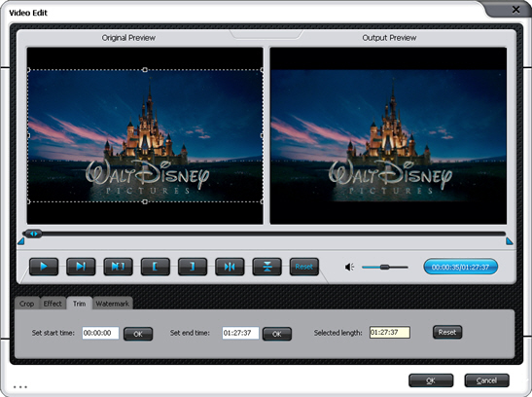
Task: Open the Watermark tab
Action: tap(112, 304)
